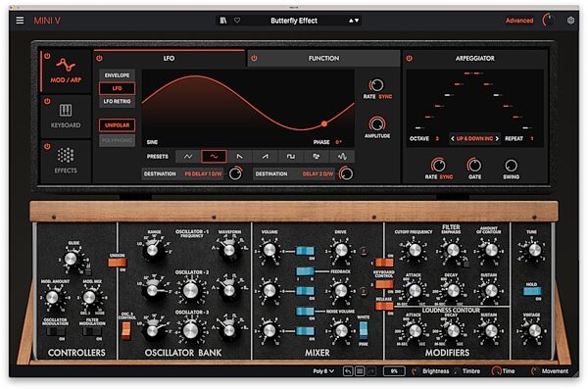Open the Effects side panel
588x389 pixels.
(66, 162)
